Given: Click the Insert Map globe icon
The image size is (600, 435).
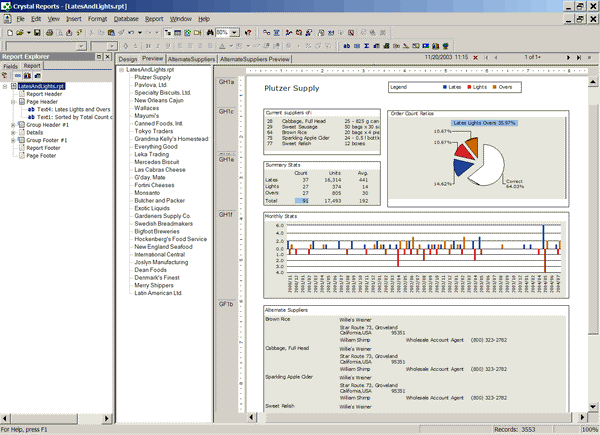Looking at the screenshot, I should [x=445, y=46].
